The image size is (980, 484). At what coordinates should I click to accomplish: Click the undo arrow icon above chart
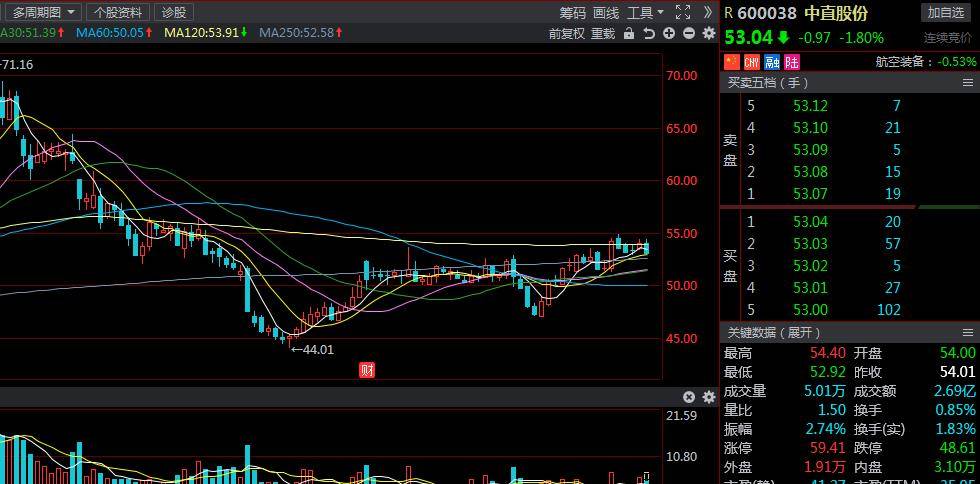click(x=649, y=33)
